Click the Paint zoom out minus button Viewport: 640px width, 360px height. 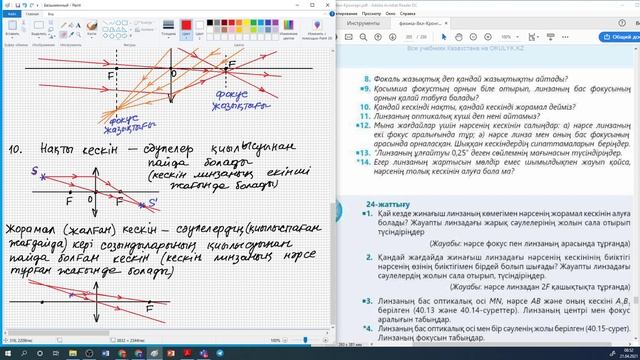[x=285, y=340]
